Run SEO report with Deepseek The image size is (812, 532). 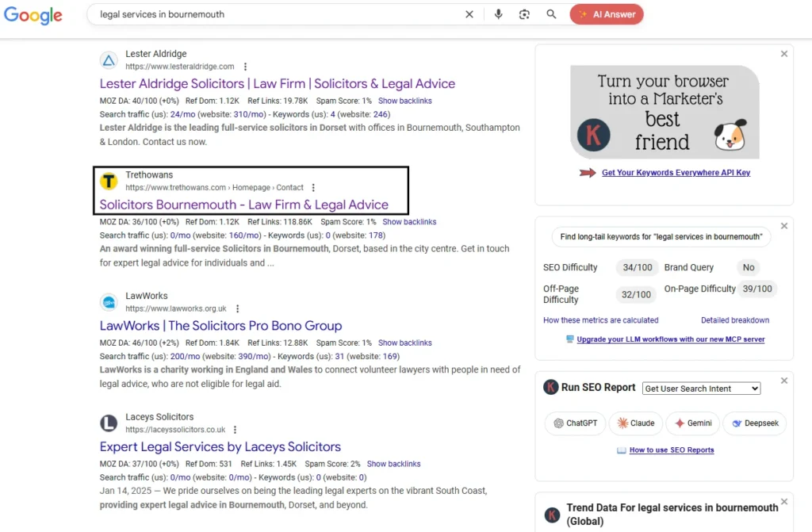pos(755,423)
